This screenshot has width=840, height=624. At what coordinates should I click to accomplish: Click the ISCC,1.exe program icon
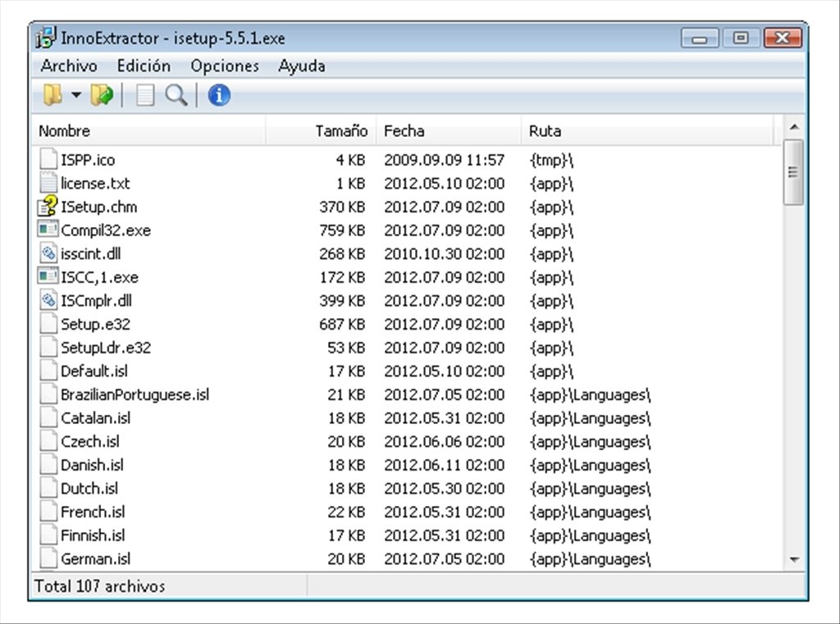tap(48, 277)
